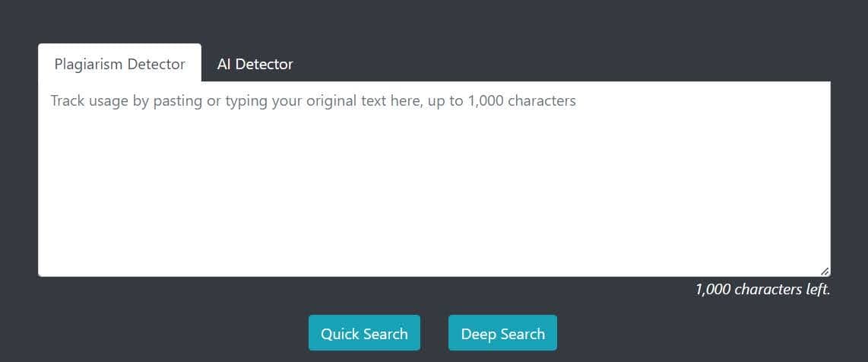Run a Quick Search on the text
This screenshot has width=868, height=362.
[x=364, y=333]
